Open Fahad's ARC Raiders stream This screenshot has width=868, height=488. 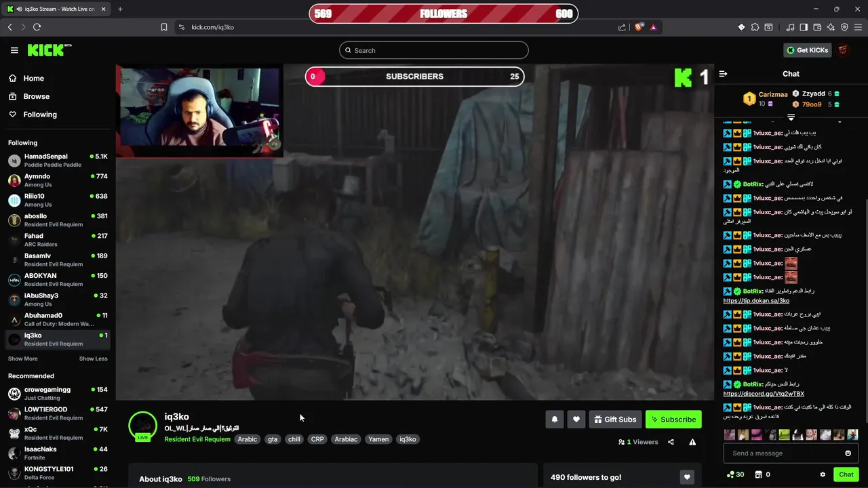(x=58, y=240)
